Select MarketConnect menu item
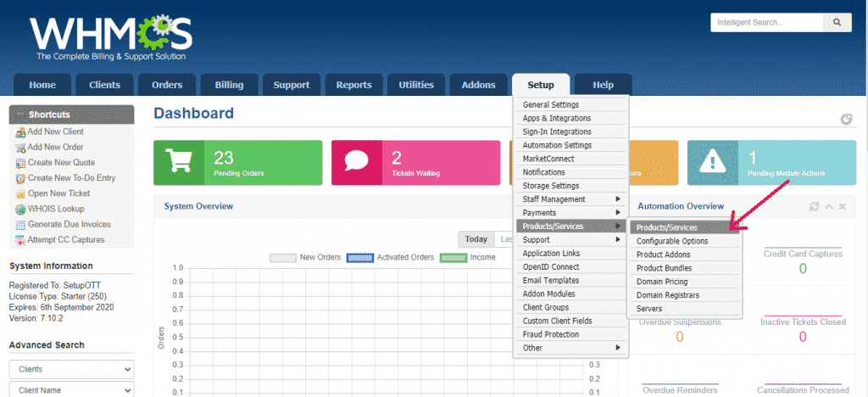Image resolution: width=868 pixels, height=397 pixels. (x=570, y=159)
